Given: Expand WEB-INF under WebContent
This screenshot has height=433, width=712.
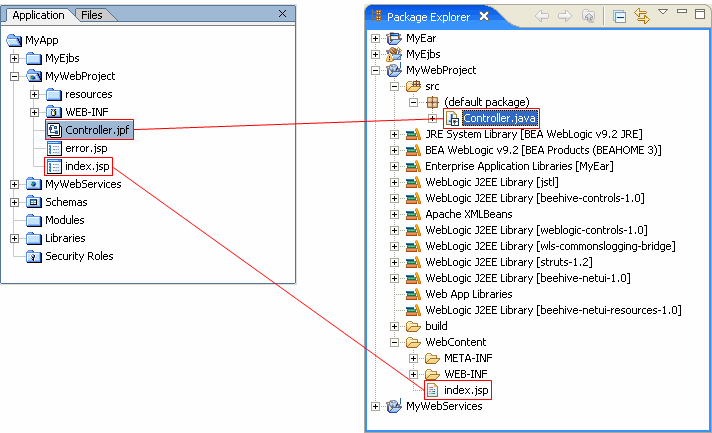Looking at the screenshot, I should (x=413, y=374).
